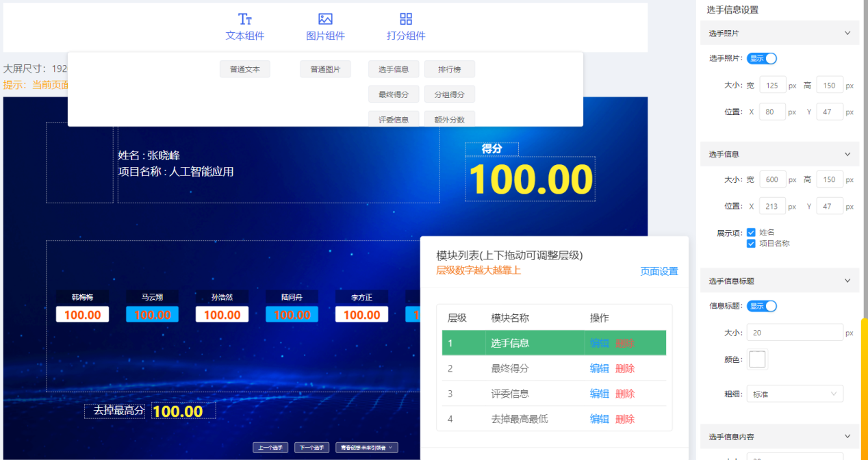Toggle the 选手照片 display switch
The width and height of the screenshot is (868, 460).
(x=762, y=59)
